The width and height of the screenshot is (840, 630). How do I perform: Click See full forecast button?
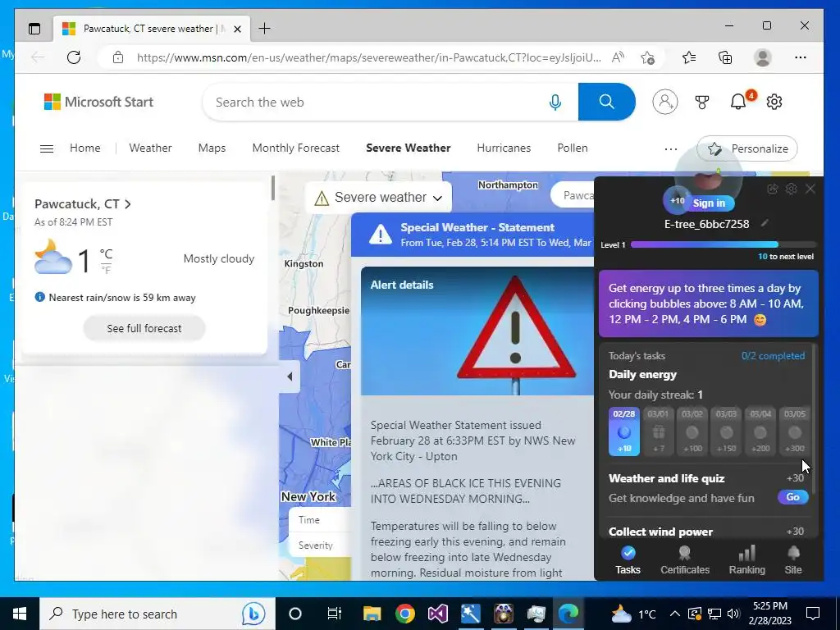click(x=144, y=328)
